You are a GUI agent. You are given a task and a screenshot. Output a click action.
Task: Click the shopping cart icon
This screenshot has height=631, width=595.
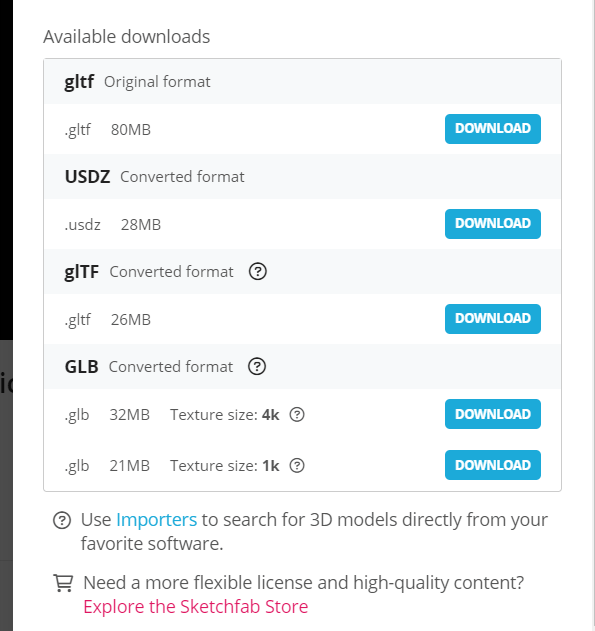[x=63, y=583]
